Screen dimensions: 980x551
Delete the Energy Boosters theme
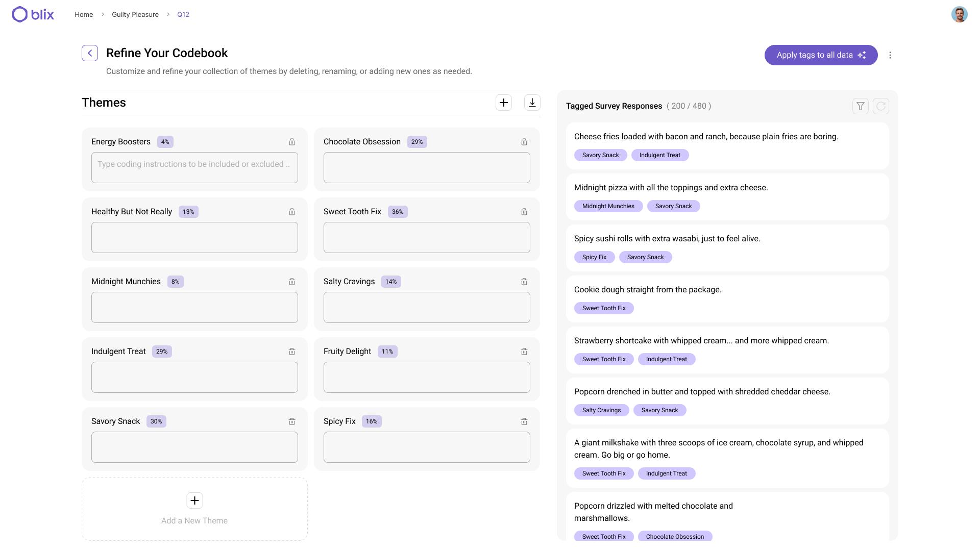292,142
